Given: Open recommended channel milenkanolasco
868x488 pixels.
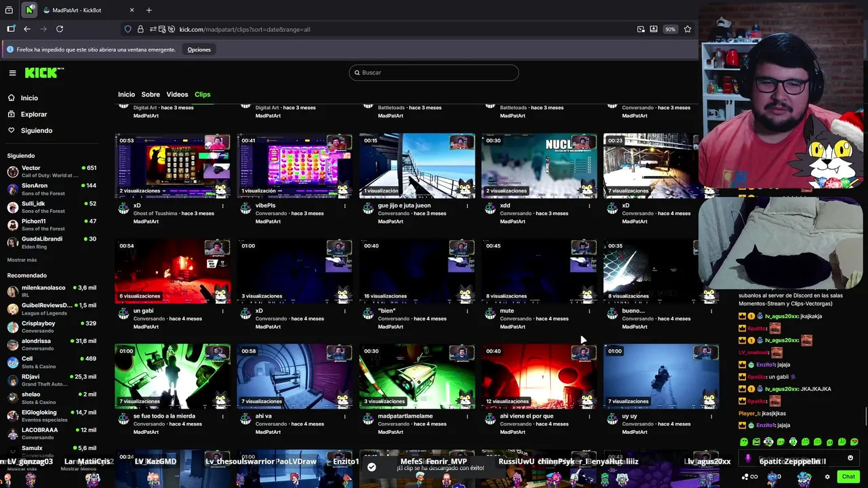Looking at the screenshot, I should [x=52, y=291].
